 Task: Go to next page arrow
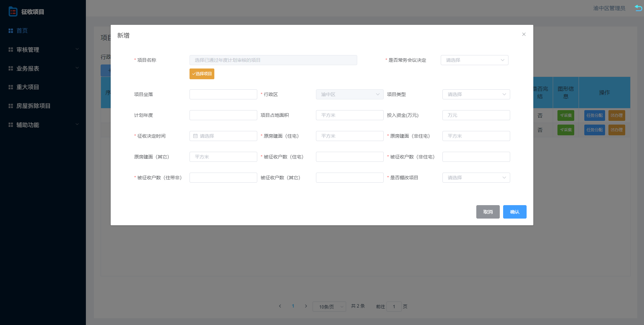click(306, 306)
